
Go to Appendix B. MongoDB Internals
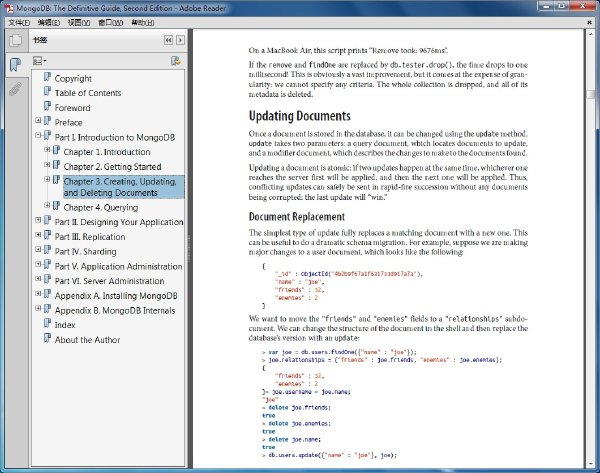[115, 310]
